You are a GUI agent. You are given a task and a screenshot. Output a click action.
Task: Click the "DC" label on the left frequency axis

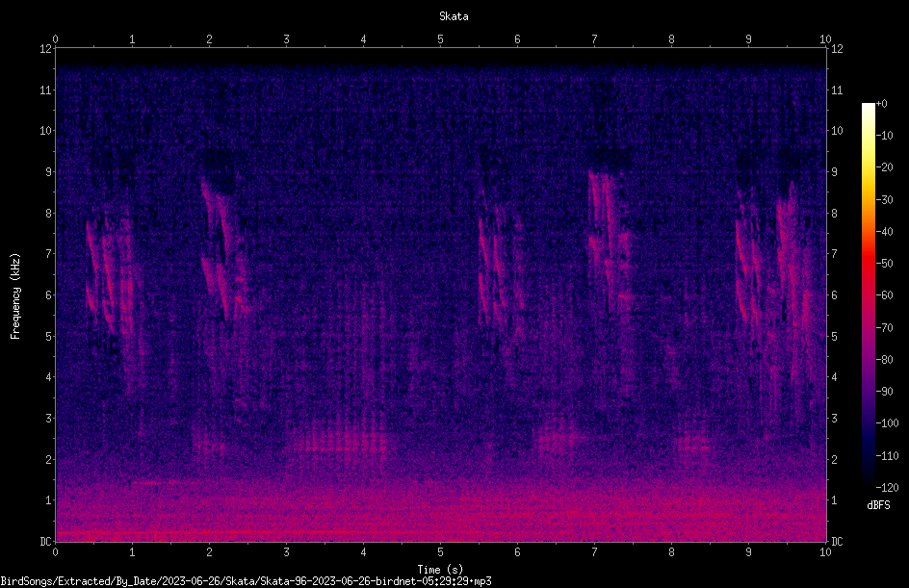tap(46, 542)
